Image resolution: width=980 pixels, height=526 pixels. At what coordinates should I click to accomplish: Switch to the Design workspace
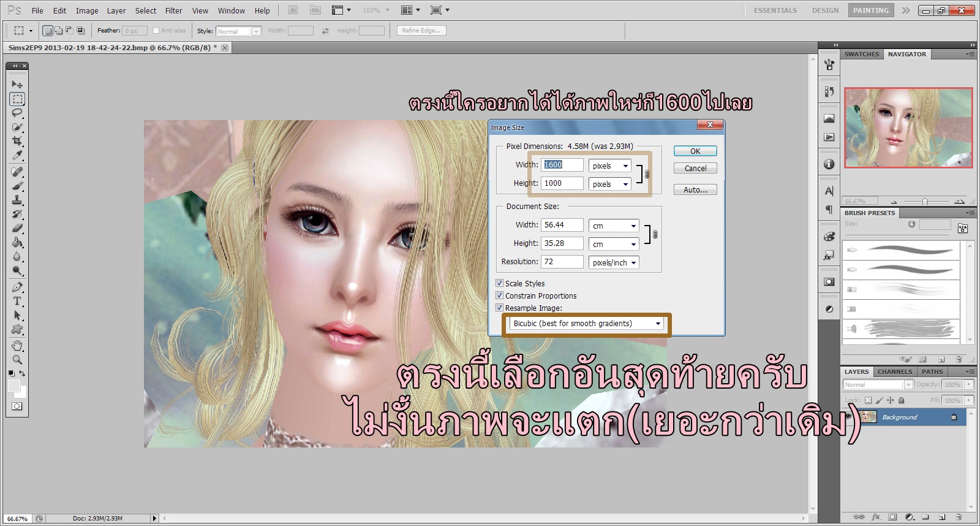(825, 10)
